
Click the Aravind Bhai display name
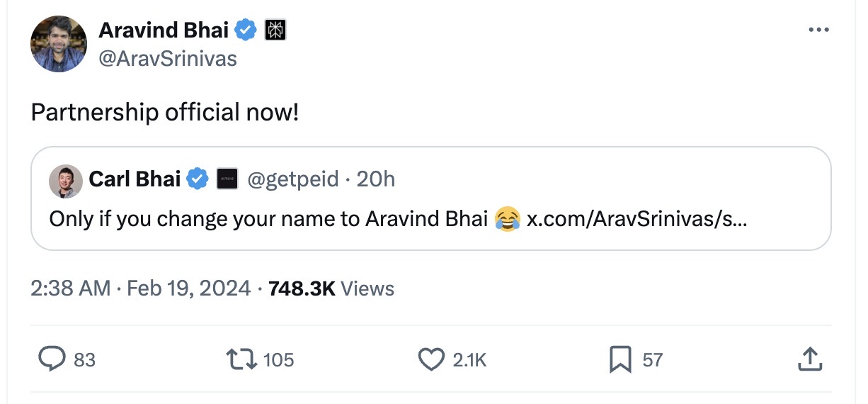tap(164, 30)
